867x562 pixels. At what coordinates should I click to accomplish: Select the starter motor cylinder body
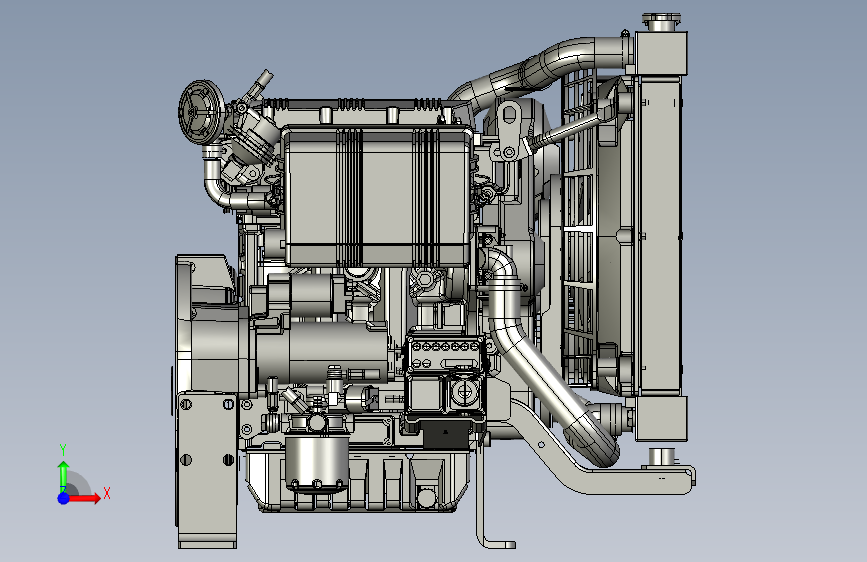pyautogui.click(x=323, y=352)
